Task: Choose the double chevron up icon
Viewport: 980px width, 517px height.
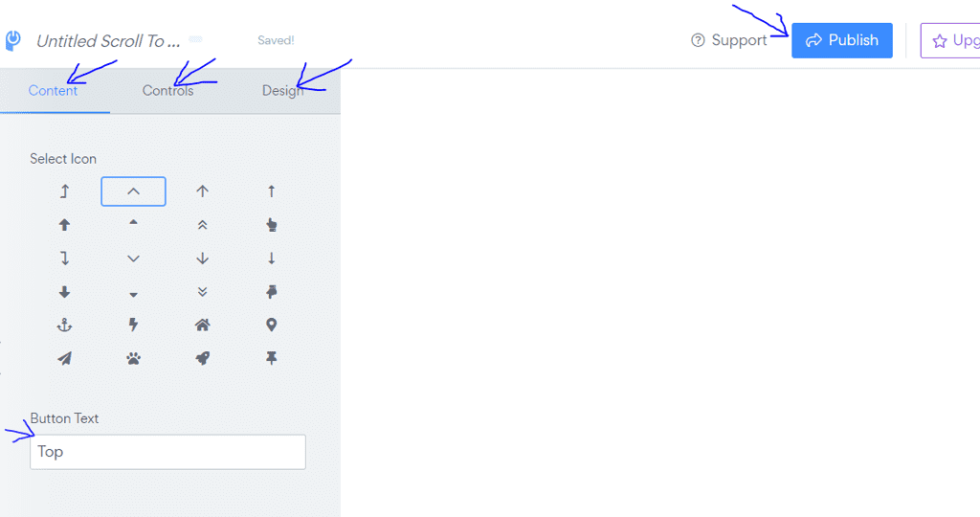Action: click(202, 225)
